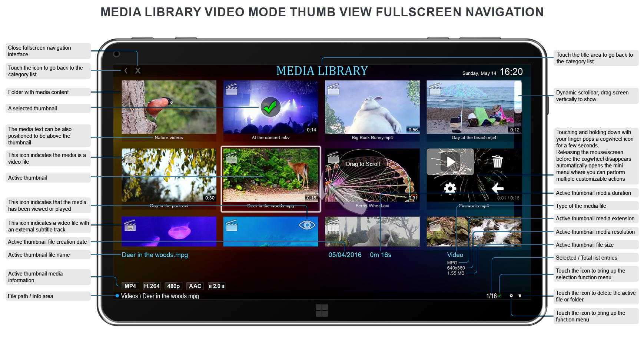This screenshot has width=644, height=337.
Task: Open the Nature videos folder
Action: pos(169,107)
